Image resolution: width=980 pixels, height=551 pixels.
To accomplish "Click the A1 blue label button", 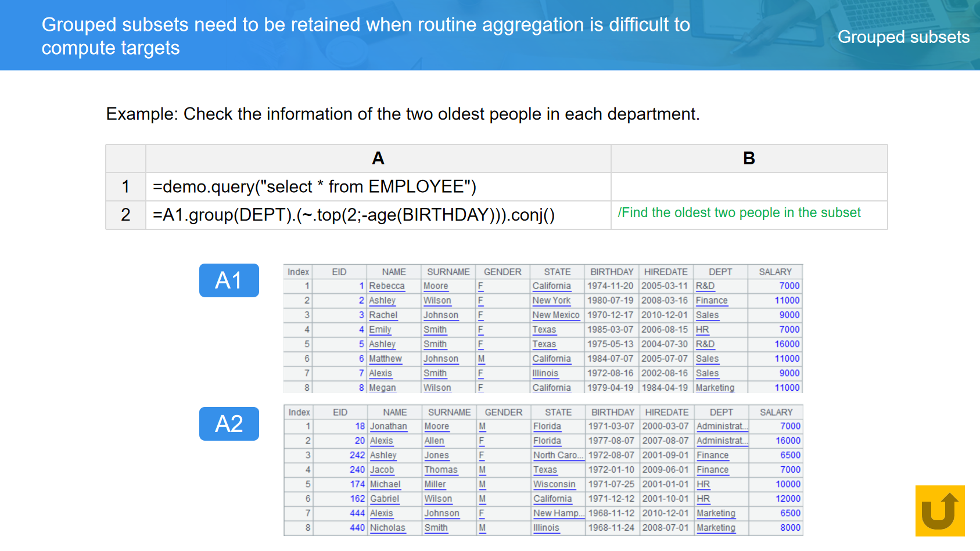I will [229, 280].
